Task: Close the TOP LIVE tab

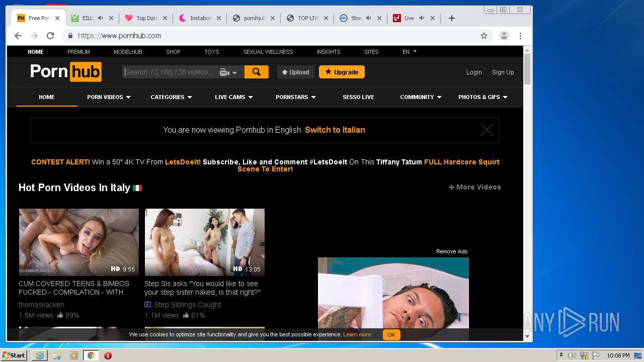Action: click(326, 18)
